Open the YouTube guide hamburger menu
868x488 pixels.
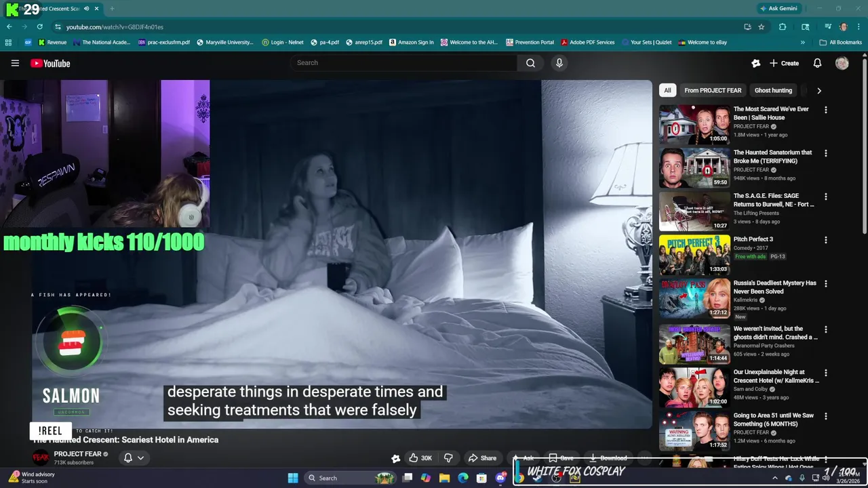click(15, 63)
